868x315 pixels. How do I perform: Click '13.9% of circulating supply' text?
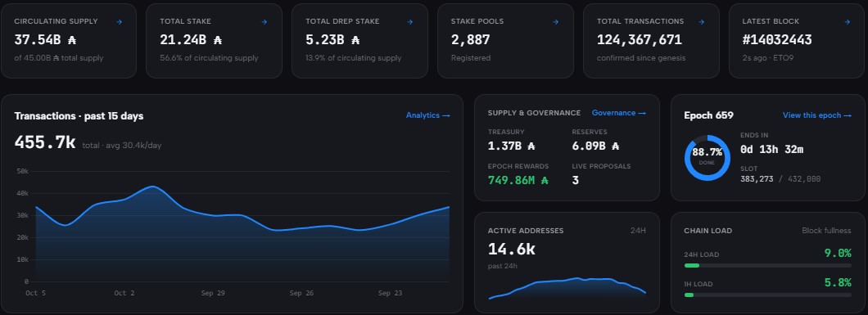(x=353, y=58)
